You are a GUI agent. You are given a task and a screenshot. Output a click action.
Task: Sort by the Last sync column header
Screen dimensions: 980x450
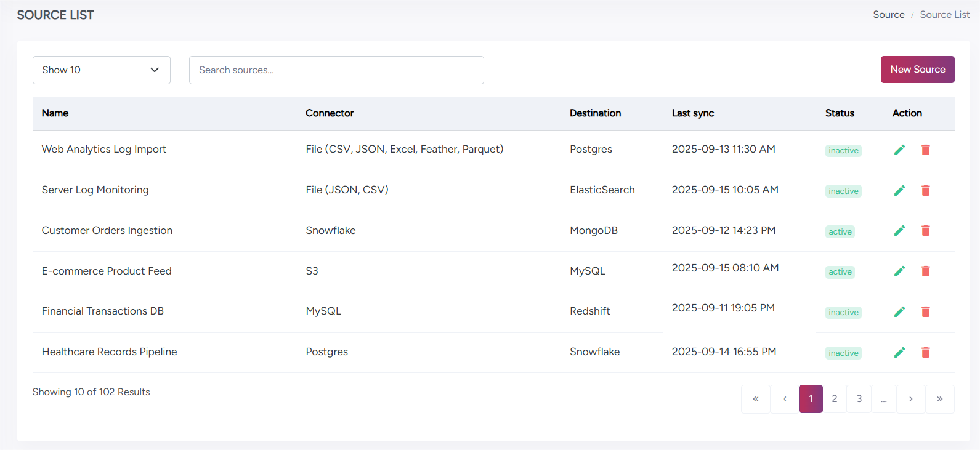(692, 113)
